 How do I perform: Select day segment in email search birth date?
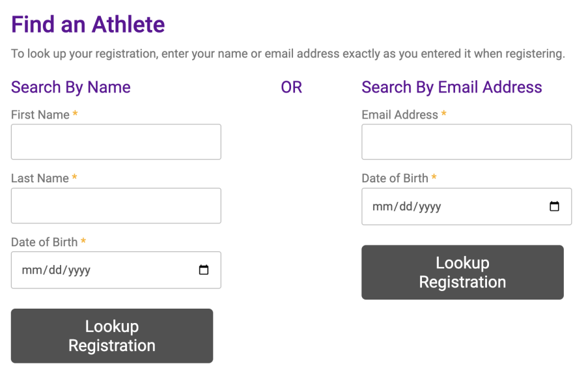(406, 206)
